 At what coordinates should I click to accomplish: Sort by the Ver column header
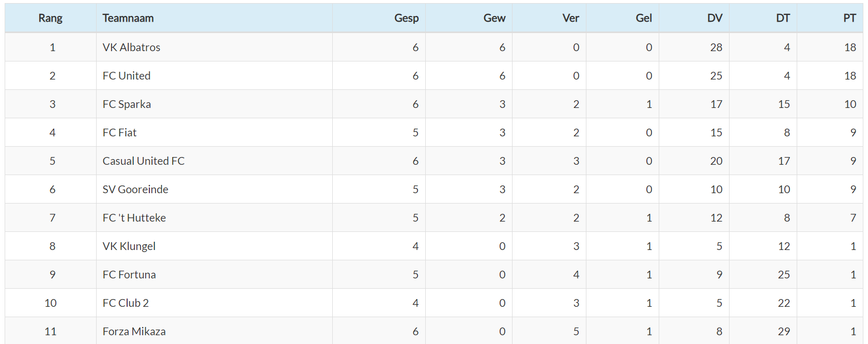[570, 18]
